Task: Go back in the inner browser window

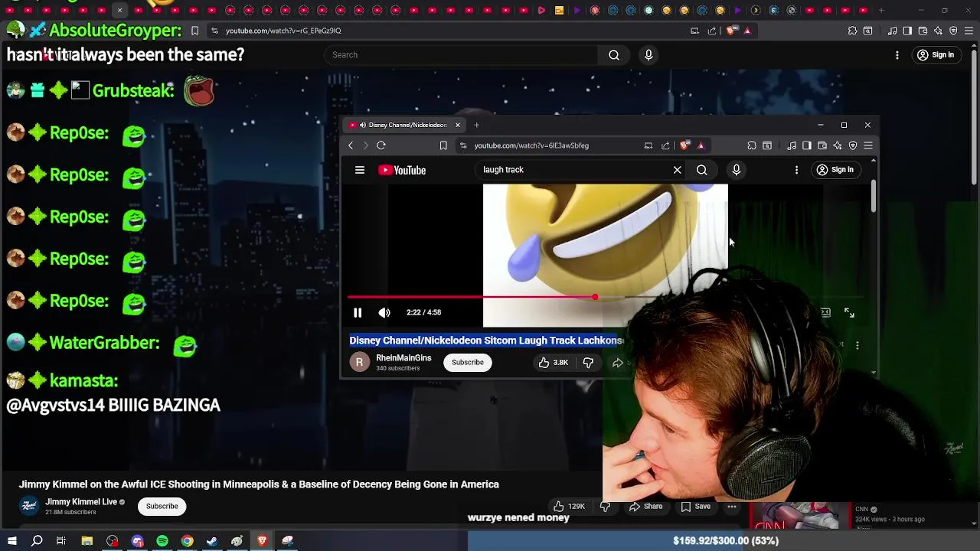Action: (x=351, y=145)
